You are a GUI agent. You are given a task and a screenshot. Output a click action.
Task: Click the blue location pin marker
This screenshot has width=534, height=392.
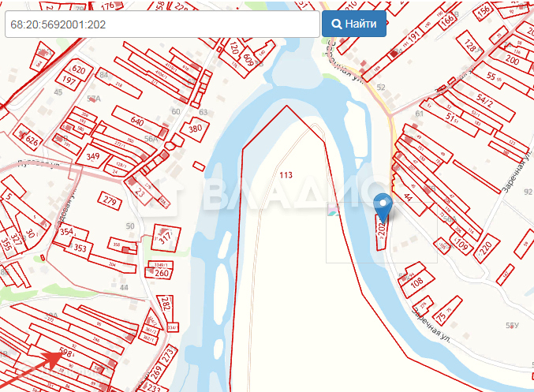point(383,208)
